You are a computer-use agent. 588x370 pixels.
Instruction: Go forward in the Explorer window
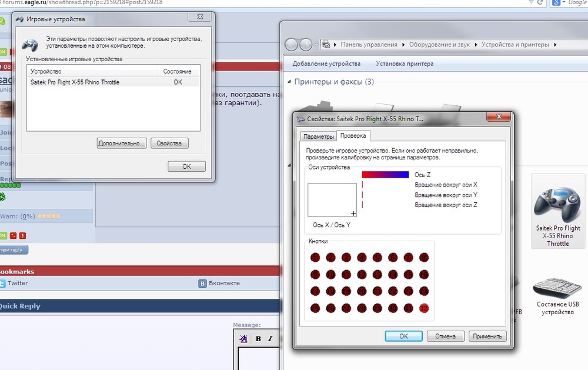pos(306,45)
